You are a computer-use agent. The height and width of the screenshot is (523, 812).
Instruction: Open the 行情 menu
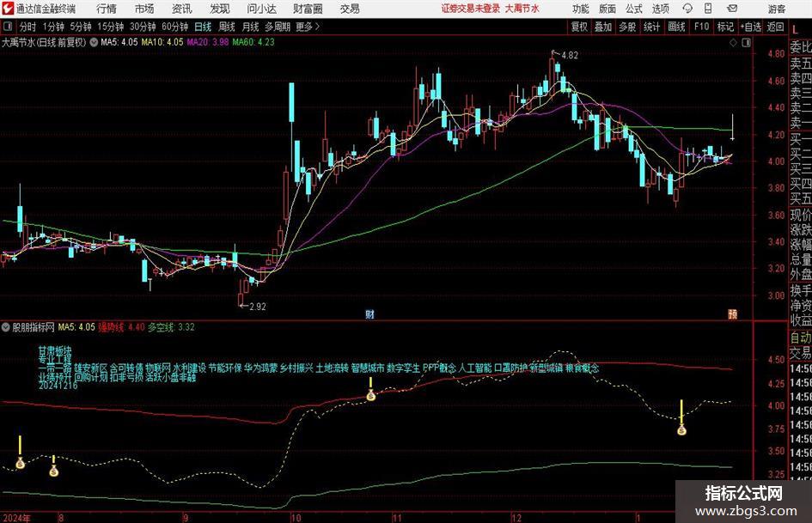point(107,9)
